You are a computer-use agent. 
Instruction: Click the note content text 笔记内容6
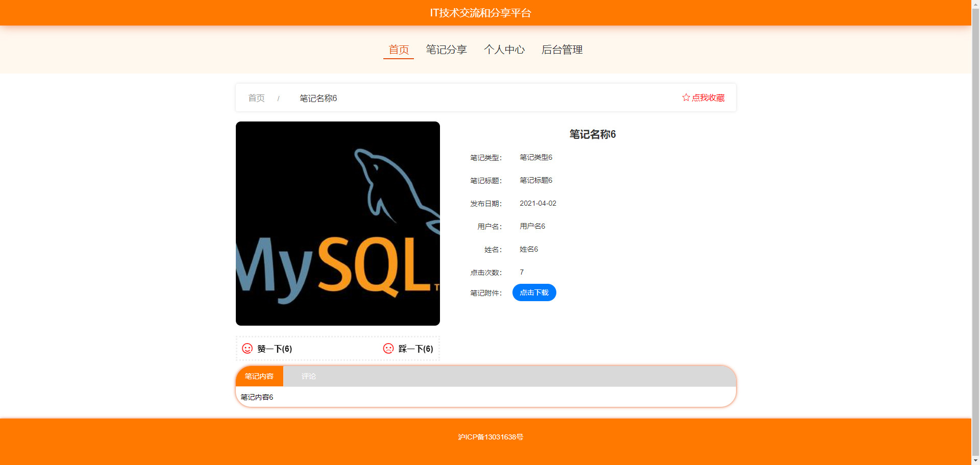coord(257,397)
